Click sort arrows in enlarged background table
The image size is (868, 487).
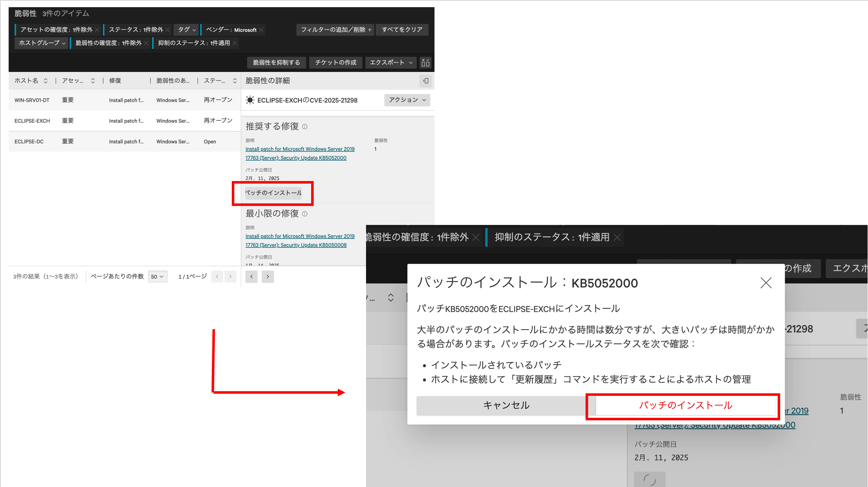[x=391, y=298]
